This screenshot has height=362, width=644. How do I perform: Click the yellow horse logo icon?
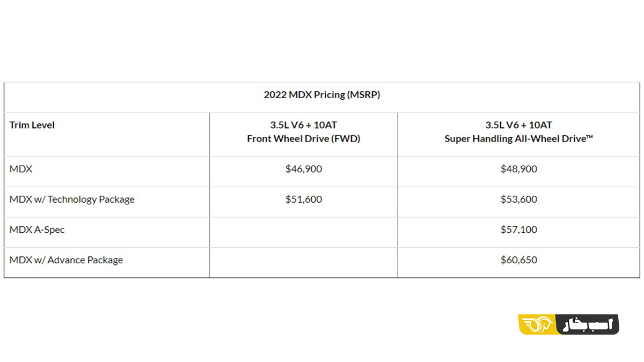coord(537,324)
